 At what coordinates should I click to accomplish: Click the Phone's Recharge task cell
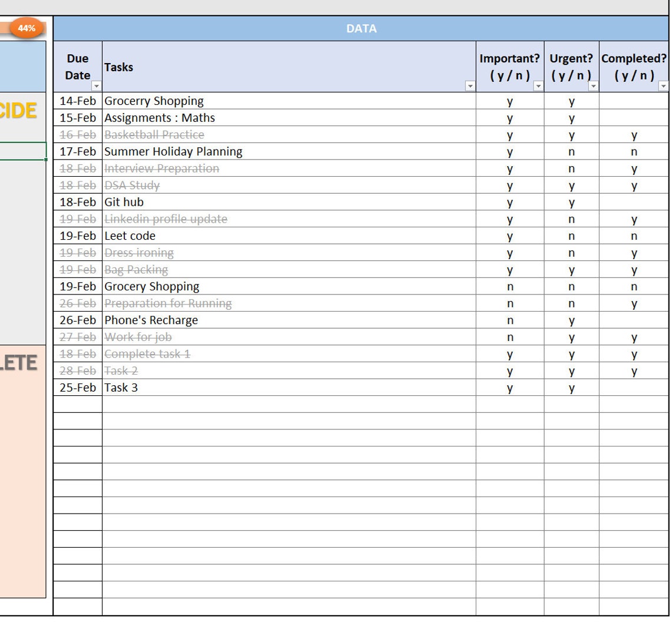coord(151,320)
